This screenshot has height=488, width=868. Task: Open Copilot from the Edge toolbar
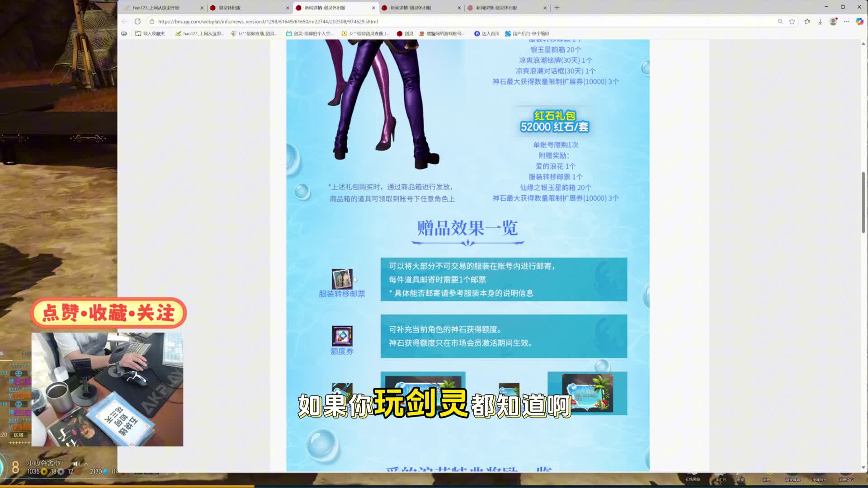click(859, 21)
